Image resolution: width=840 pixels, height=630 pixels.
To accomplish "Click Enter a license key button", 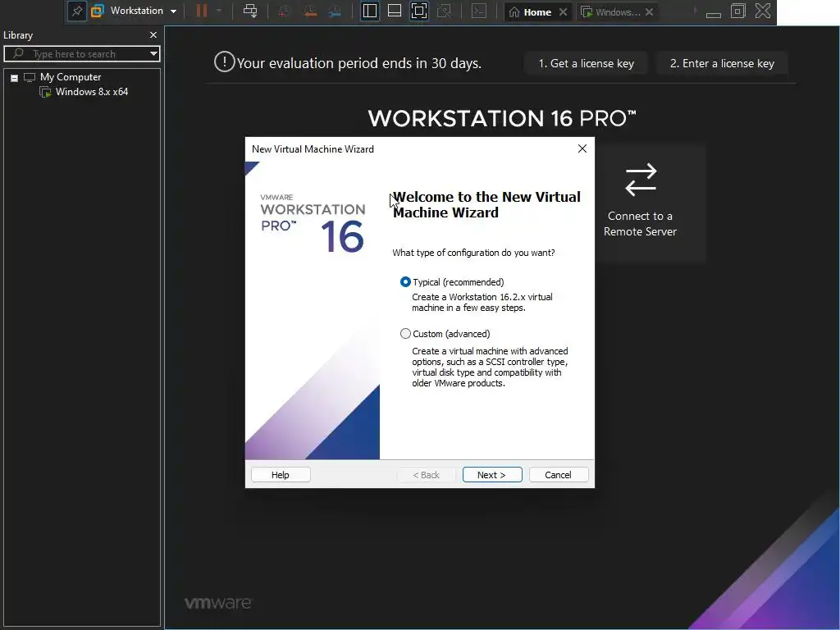I will pyautogui.click(x=722, y=63).
